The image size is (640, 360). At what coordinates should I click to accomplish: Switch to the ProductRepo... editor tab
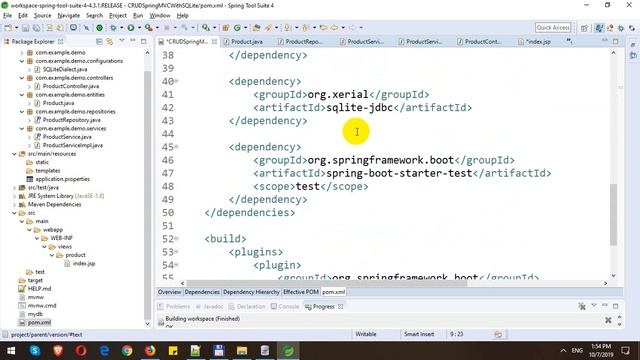(300, 42)
